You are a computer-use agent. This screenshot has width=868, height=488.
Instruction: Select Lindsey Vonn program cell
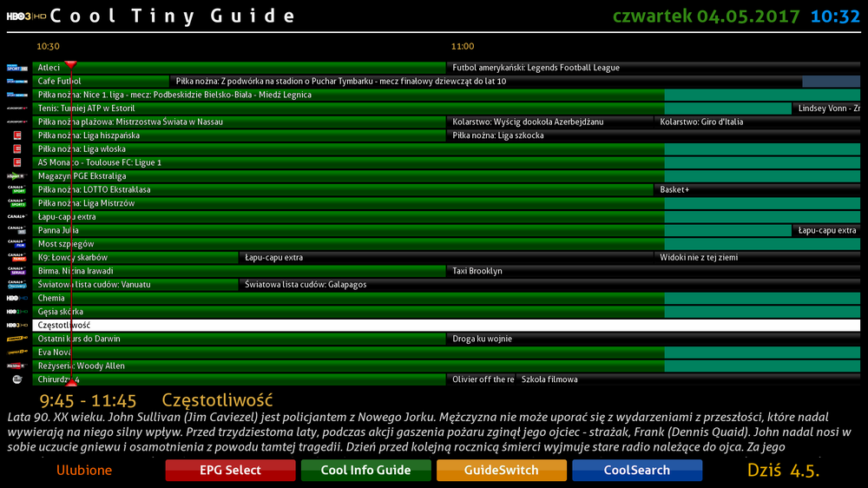[826, 109]
